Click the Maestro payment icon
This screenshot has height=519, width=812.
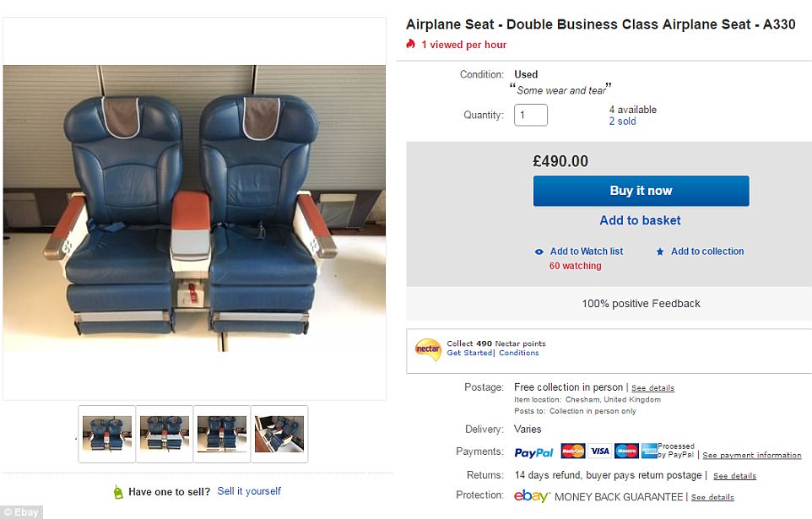[x=626, y=451]
